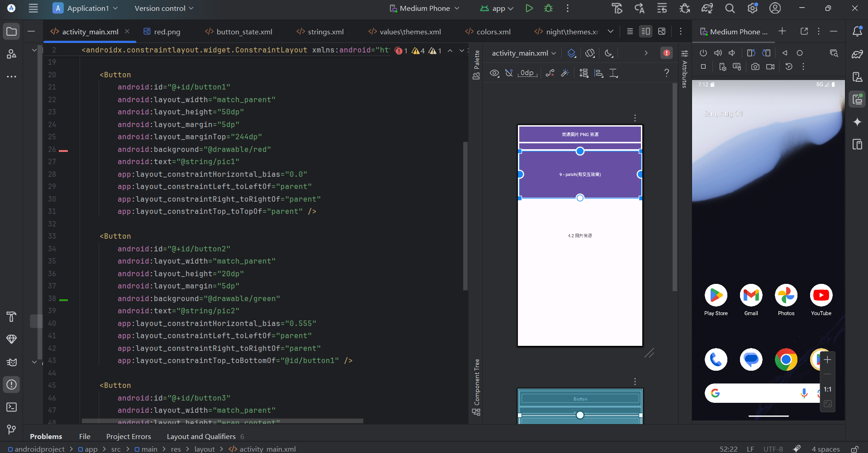Open Medium Phone device selector
Image resolution: width=868 pixels, height=453 pixels.
(425, 8)
